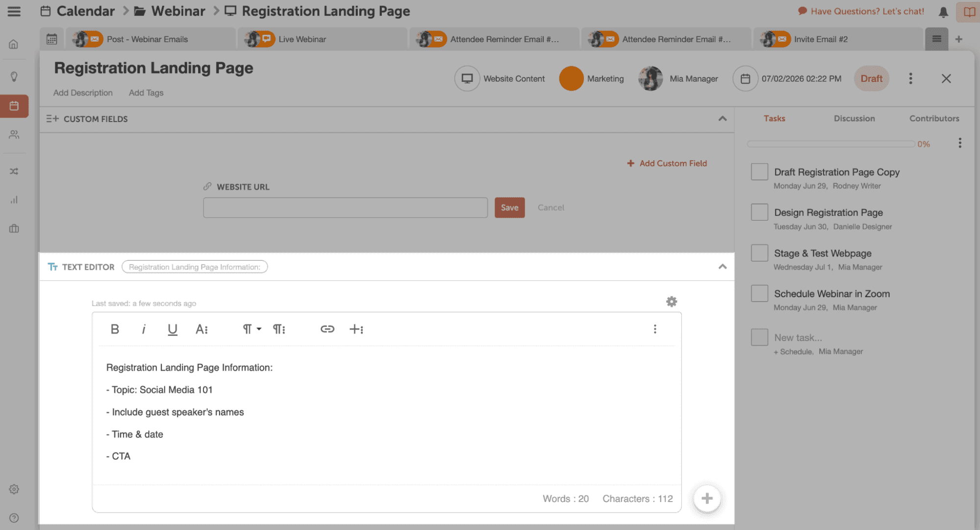The image size is (980, 530).
Task: Check the Schedule Webinar in Zoom task
Action: pyautogui.click(x=758, y=293)
